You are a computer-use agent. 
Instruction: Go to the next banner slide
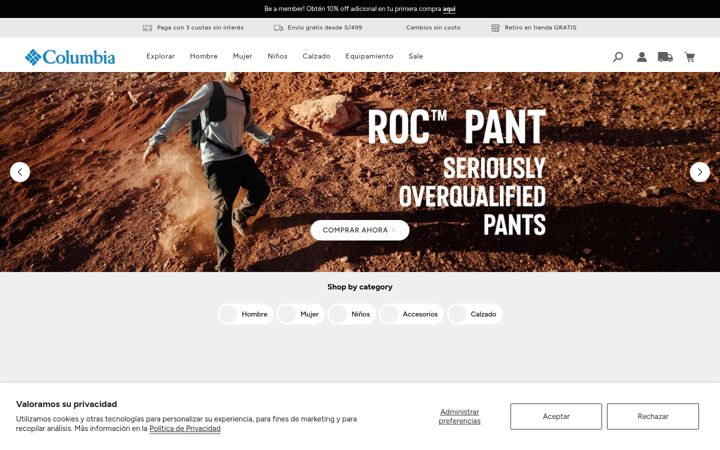click(700, 172)
